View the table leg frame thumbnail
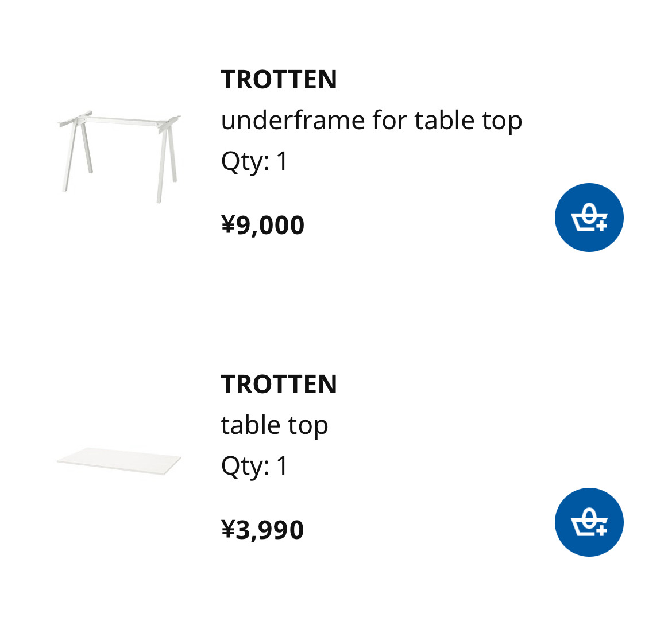The width and height of the screenshot is (672, 621). [x=119, y=155]
